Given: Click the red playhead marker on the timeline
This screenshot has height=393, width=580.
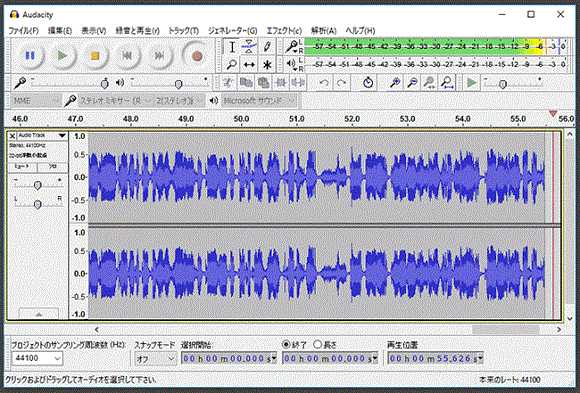Looking at the screenshot, I should click(x=553, y=114).
